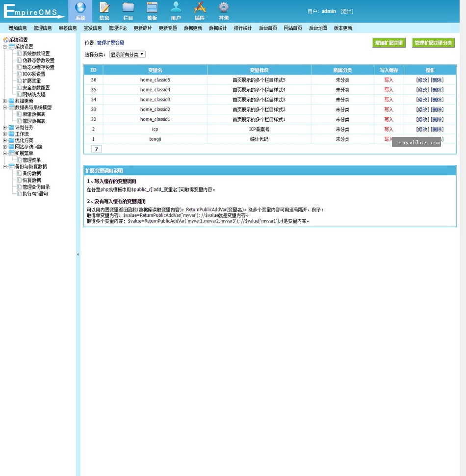Open the 选择分类 category dropdown
Image resolution: width=466 pixels, height=476 pixels.
127,54
